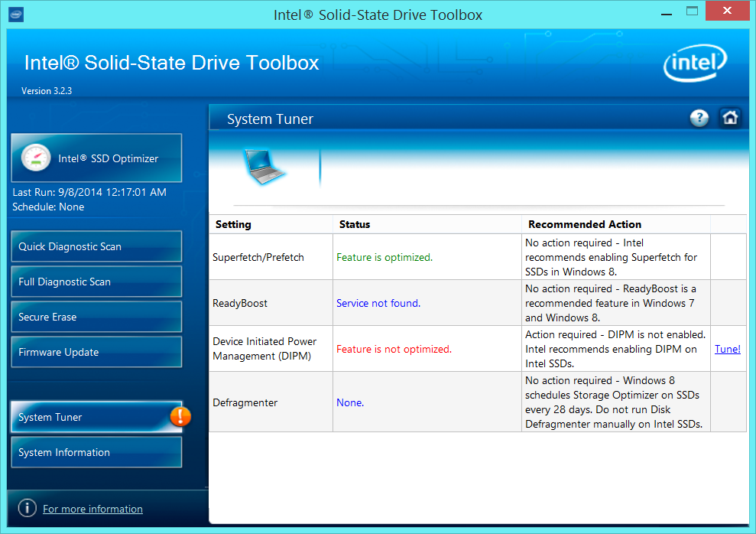This screenshot has width=756, height=534.
Task: Select the ReadyBoost setting cell
Action: point(271,303)
